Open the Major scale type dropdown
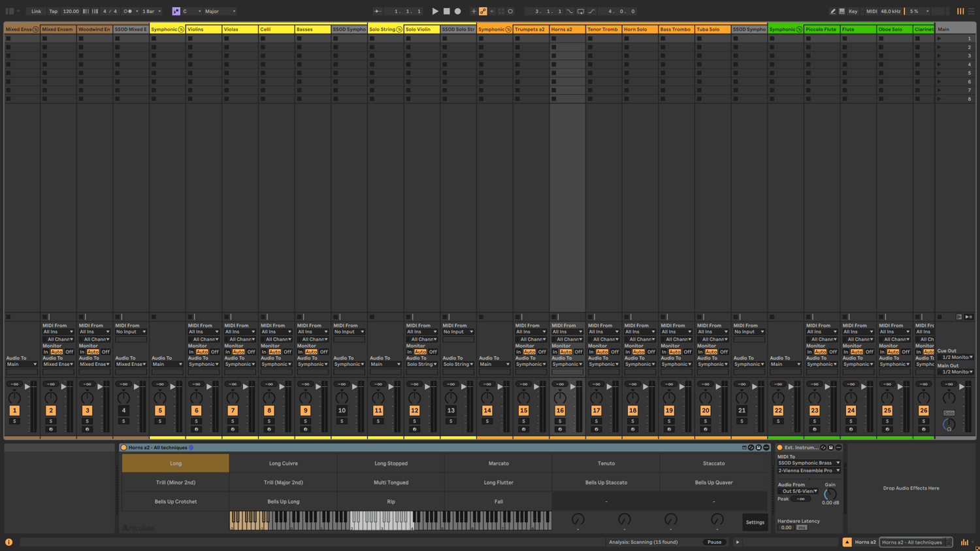The width and height of the screenshot is (980, 551). 220,11
